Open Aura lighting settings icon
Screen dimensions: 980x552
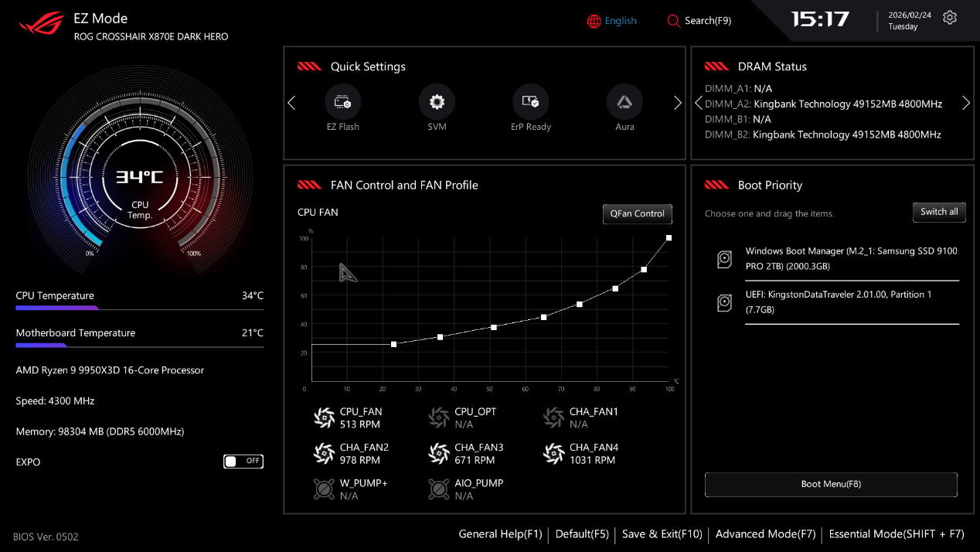pos(624,102)
